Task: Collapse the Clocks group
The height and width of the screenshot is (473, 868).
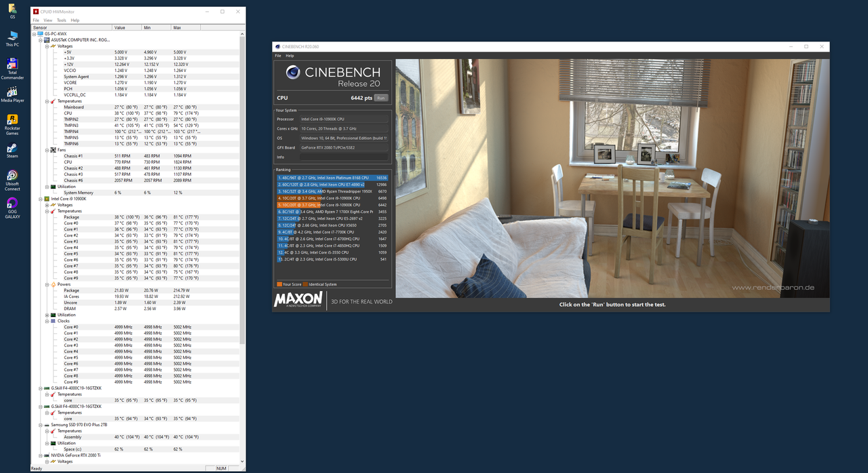Action: pos(47,321)
